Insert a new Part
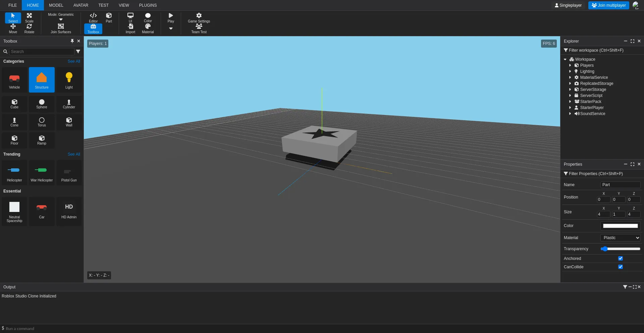 [x=109, y=17]
